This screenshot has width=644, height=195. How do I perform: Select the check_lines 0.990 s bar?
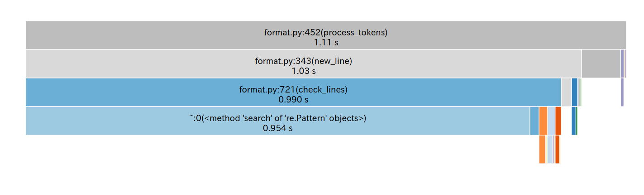(x=293, y=92)
